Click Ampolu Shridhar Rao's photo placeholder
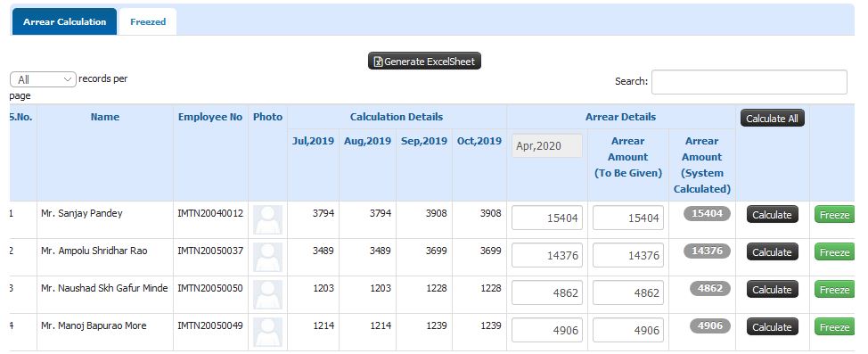 (x=268, y=257)
